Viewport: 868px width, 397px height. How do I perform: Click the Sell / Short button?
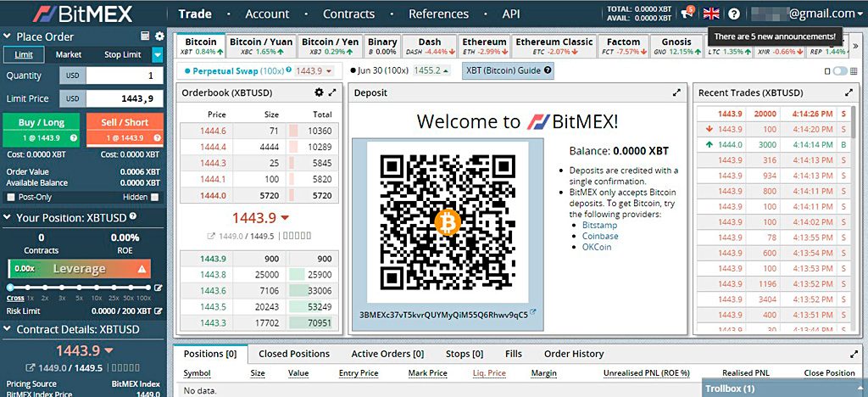tap(125, 130)
